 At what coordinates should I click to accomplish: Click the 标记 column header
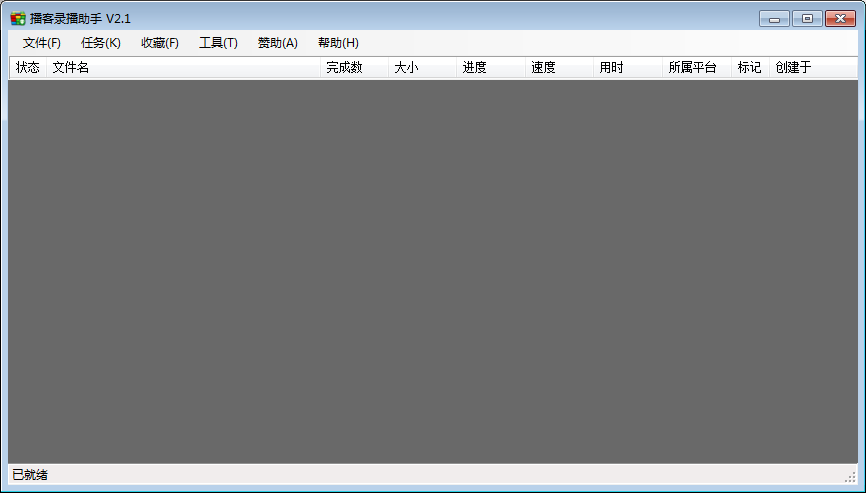751,67
